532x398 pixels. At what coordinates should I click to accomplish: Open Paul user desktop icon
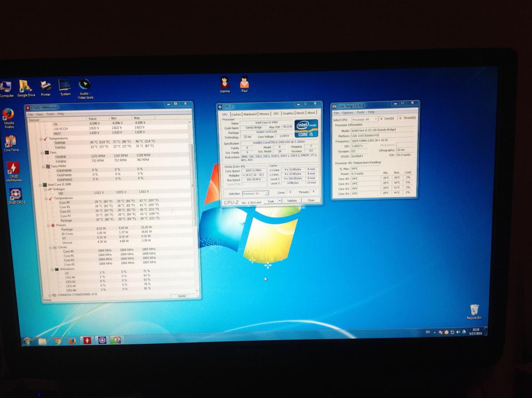(244, 84)
